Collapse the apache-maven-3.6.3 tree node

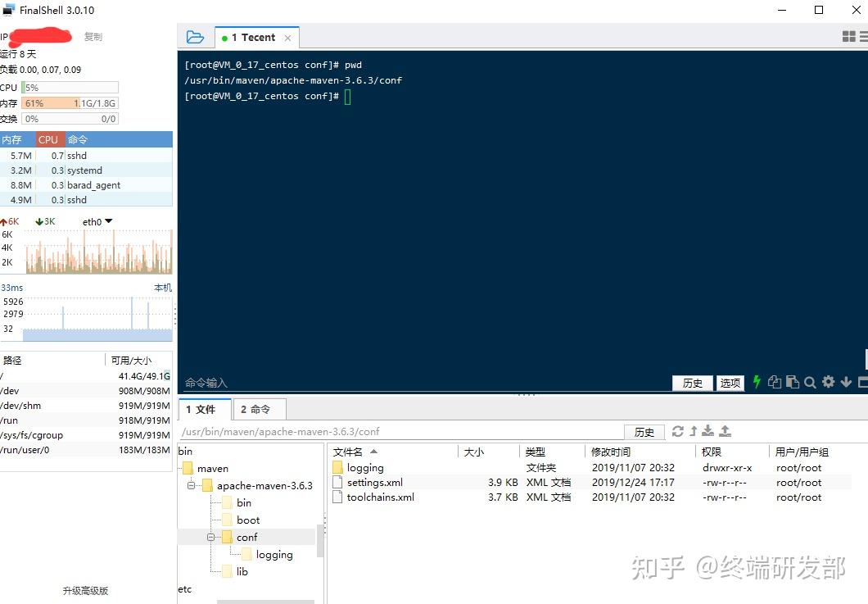pyautogui.click(x=190, y=485)
